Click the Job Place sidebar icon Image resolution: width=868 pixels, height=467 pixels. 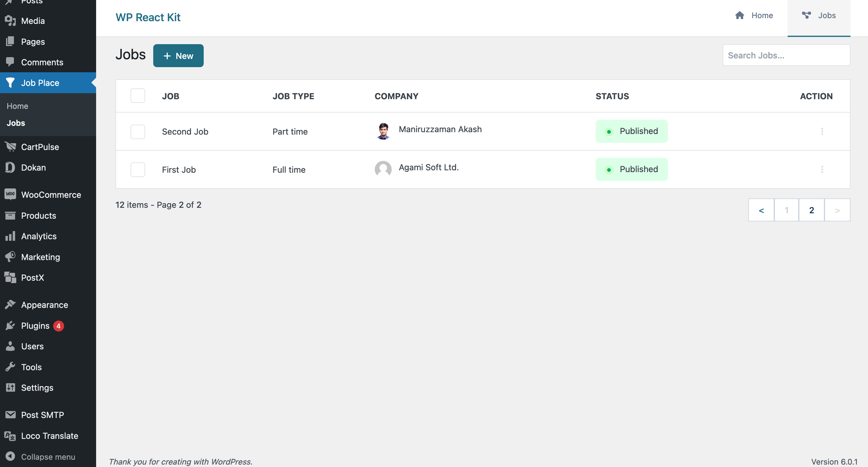10,82
